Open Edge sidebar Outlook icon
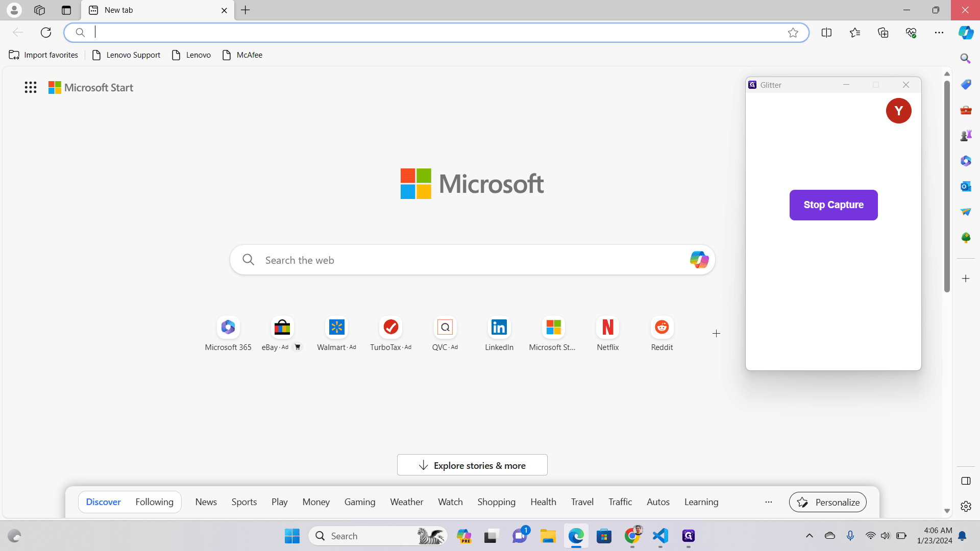 pyautogui.click(x=966, y=186)
